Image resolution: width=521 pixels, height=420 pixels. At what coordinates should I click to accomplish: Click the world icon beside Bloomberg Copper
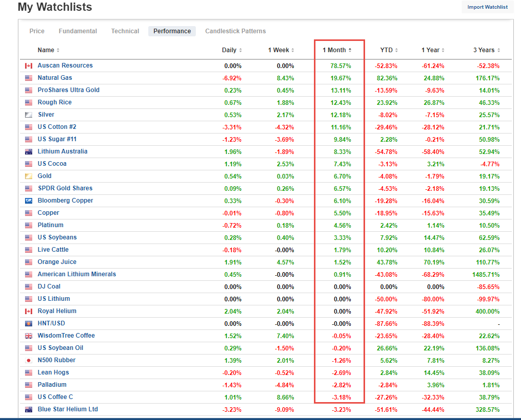pyautogui.click(x=29, y=201)
